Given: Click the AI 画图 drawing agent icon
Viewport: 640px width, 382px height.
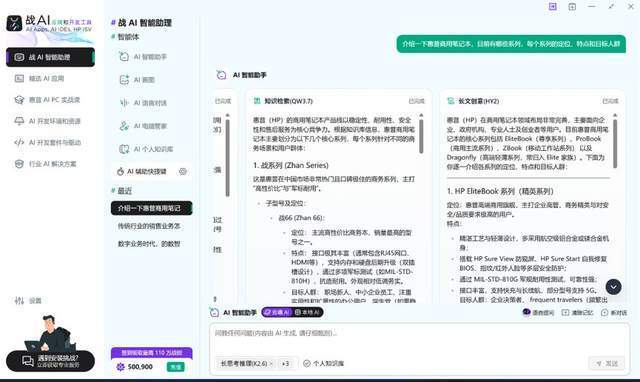Looking at the screenshot, I should pos(124,80).
